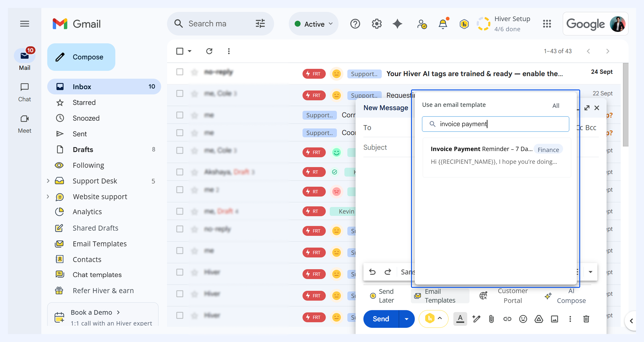The image size is (644, 342).
Task: Expand the side panel arrow at bottom right
Action: [631, 321]
